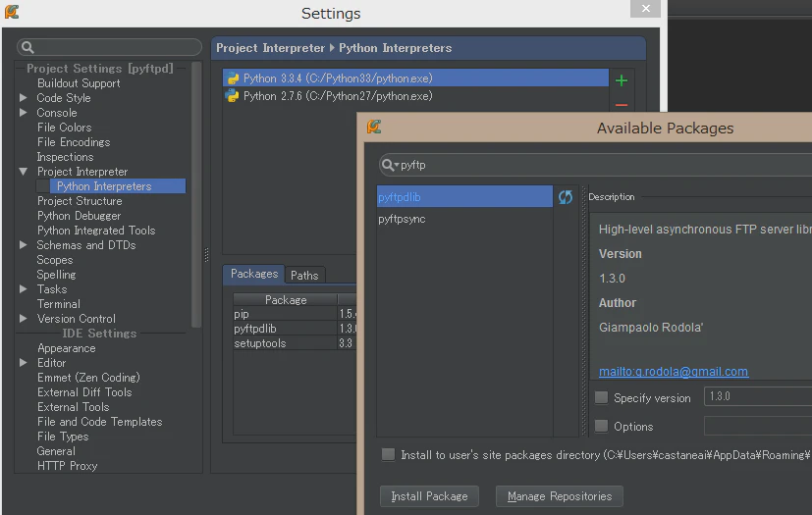Open Spelling settings
The image size is (812, 515).
[x=56, y=275]
